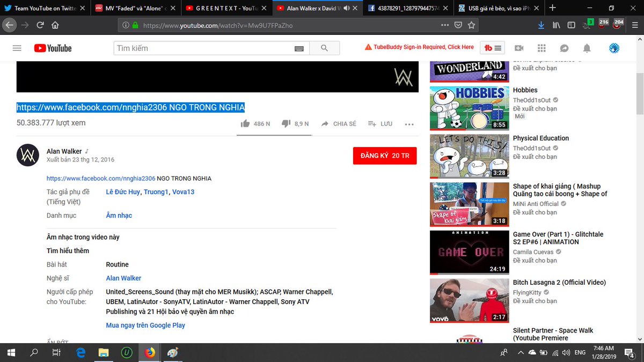Save page to Pocket
Screen dimensions: 644x362
pyautogui.click(x=458, y=25)
